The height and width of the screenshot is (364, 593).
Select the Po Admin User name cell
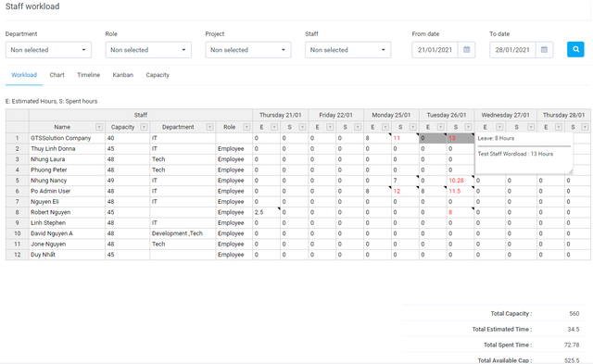pos(67,191)
